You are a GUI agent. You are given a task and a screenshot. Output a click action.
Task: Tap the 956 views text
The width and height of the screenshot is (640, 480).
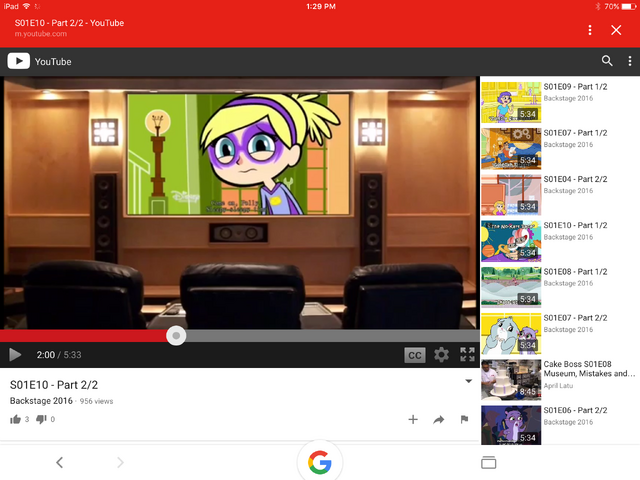click(x=96, y=401)
